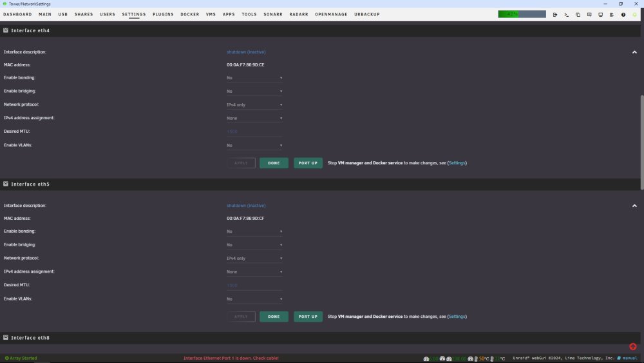Open the Sonarr tab
This screenshot has width=644, height=363.
point(273,14)
